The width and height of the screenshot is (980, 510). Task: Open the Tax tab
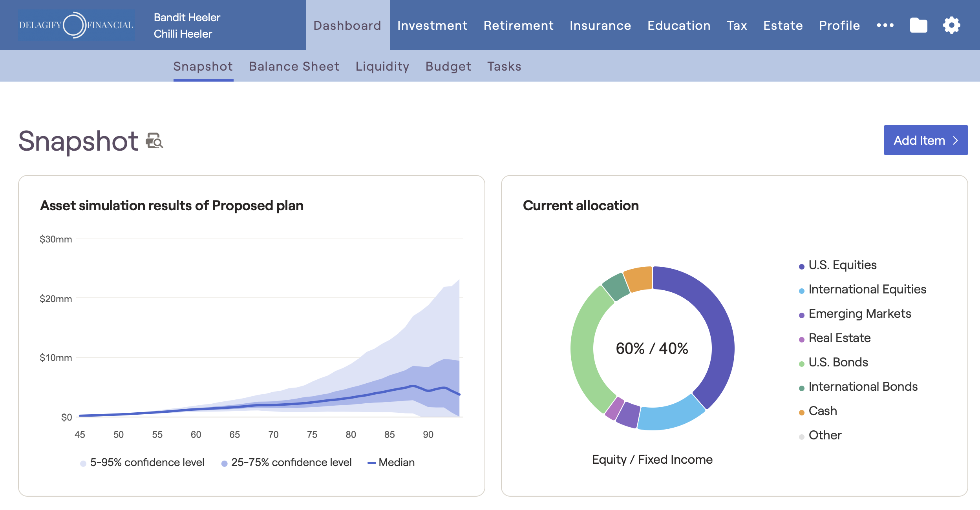tap(737, 25)
